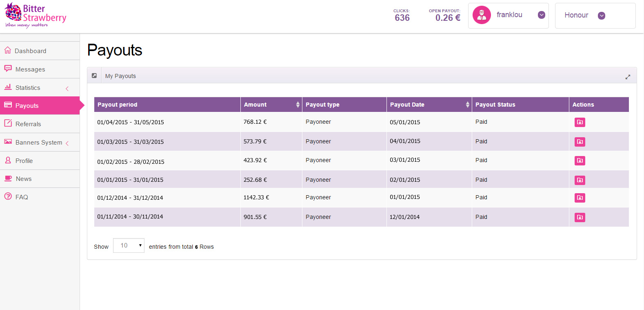Click the Profile person icon
Viewport: 644px width, 310px height.
8,160
